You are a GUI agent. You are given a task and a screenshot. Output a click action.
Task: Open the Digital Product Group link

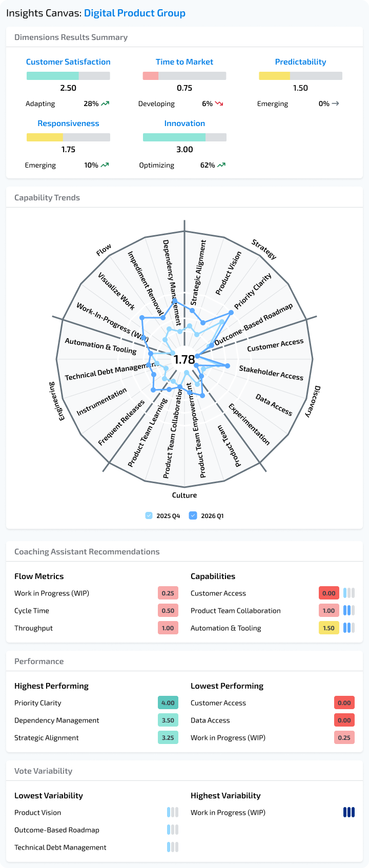coord(135,13)
